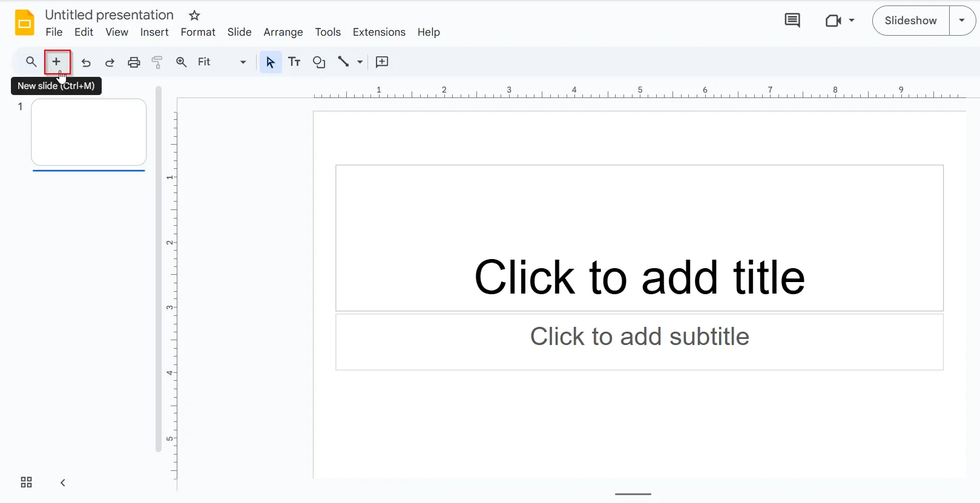Image resolution: width=980 pixels, height=503 pixels.
Task: Click the speaker notes drag handle
Action: point(633,494)
